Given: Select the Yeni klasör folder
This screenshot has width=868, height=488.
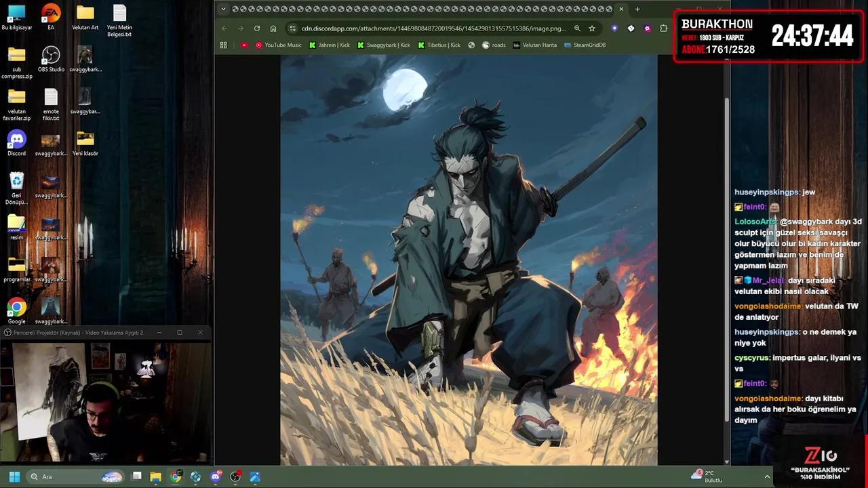Looking at the screenshot, I should click(x=85, y=144).
